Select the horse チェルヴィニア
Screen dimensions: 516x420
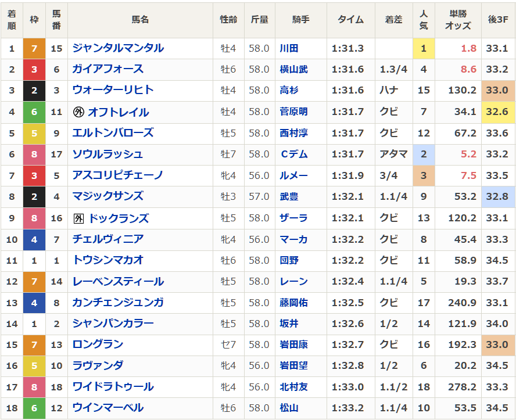click(x=107, y=239)
